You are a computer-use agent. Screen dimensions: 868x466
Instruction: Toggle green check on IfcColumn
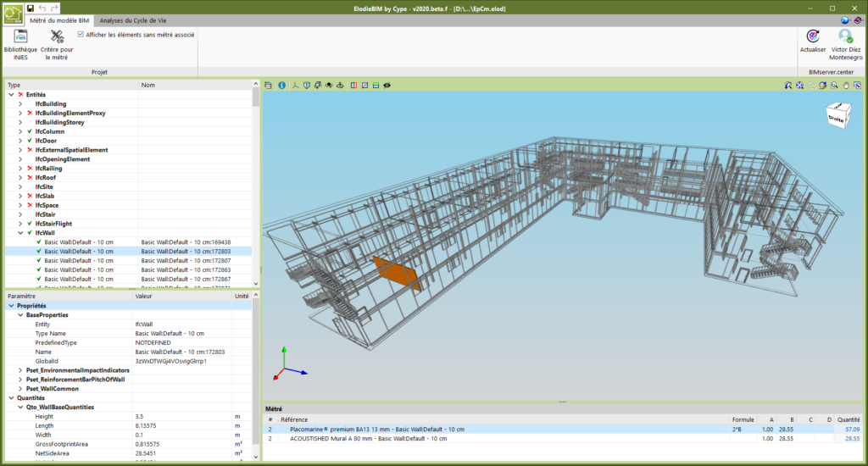[30, 131]
